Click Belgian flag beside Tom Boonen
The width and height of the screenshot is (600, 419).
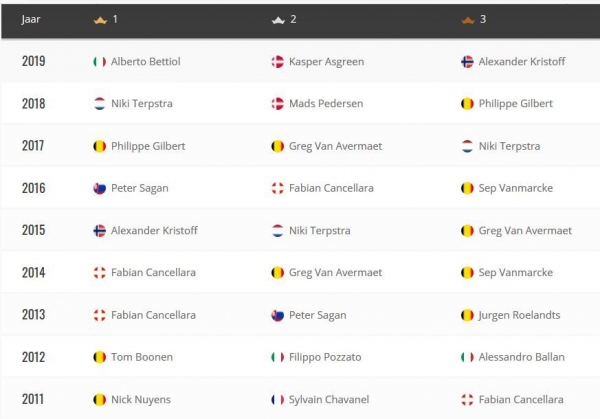(x=99, y=357)
